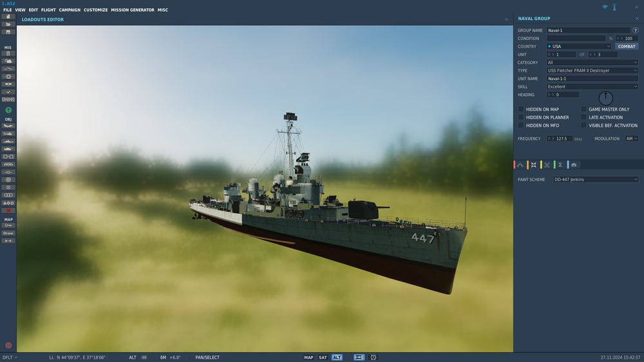Viewport: 644px width, 362px height.
Task: Switch to the hangar tab with blue marker
Action: 574,165
